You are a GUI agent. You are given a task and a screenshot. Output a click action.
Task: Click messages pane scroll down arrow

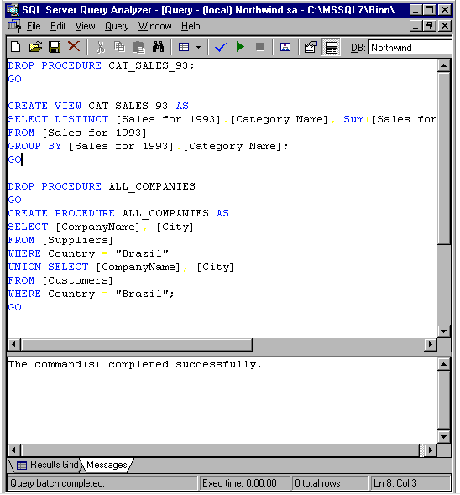[444, 436]
